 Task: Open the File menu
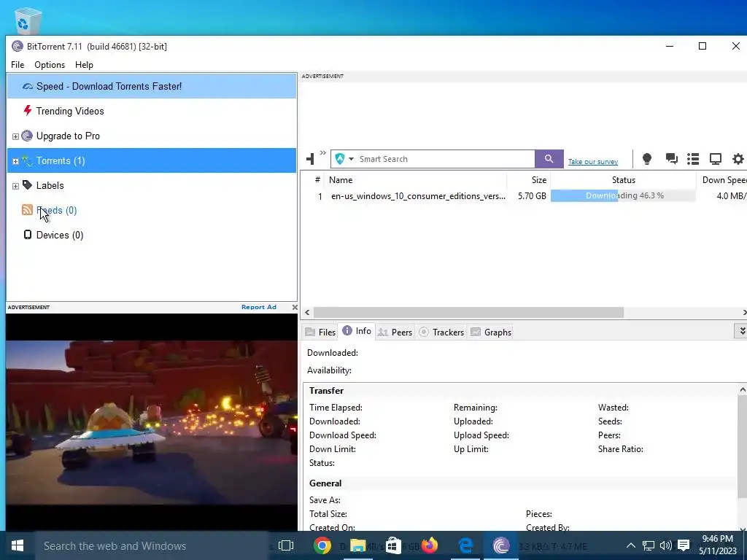point(18,65)
